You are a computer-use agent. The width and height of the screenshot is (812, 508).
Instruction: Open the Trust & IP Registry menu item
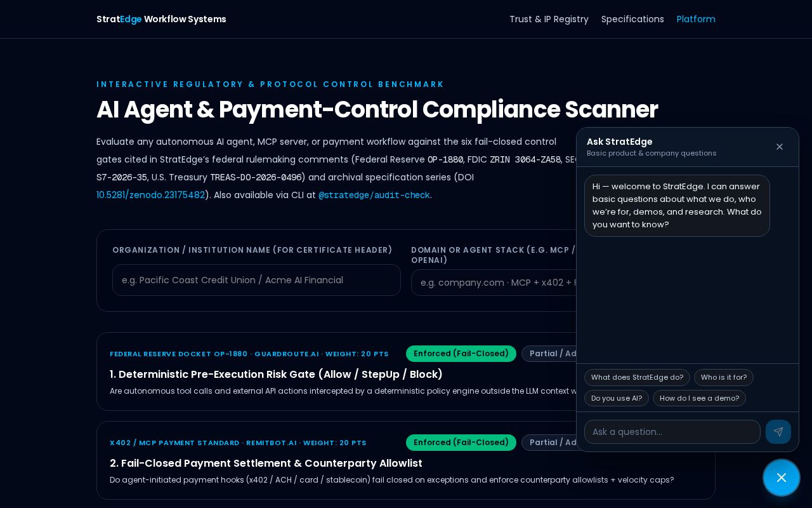(549, 19)
